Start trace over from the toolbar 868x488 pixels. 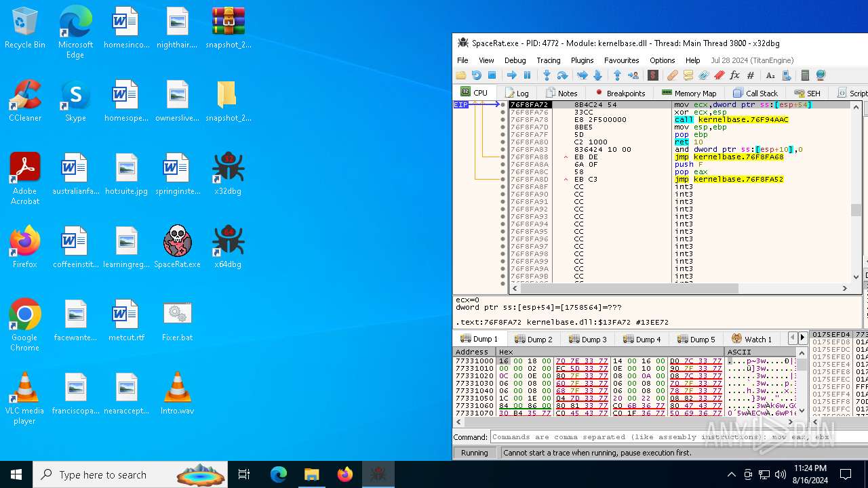pos(597,75)
